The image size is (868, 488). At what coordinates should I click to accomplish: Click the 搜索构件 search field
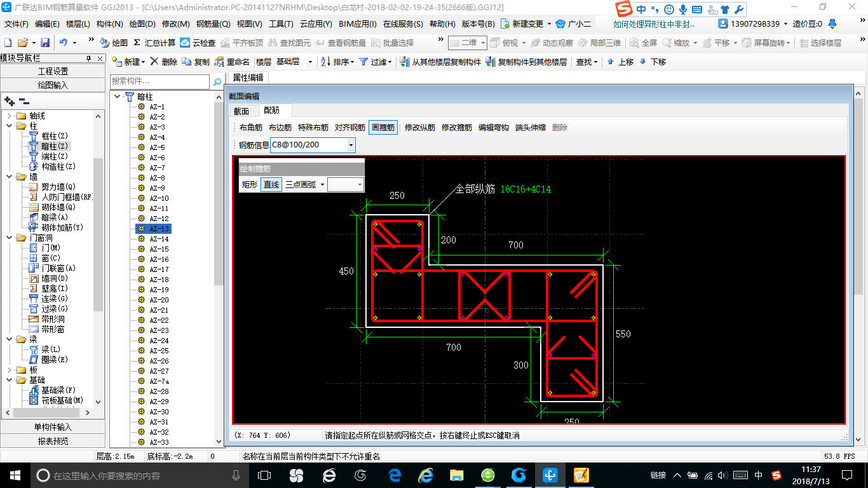point(159,81)
